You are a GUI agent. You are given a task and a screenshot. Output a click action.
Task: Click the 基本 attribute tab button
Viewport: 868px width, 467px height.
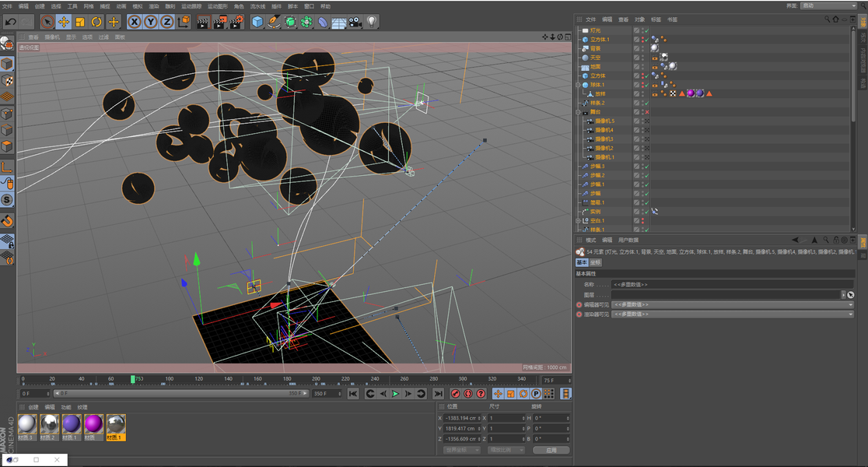[582, 262]
